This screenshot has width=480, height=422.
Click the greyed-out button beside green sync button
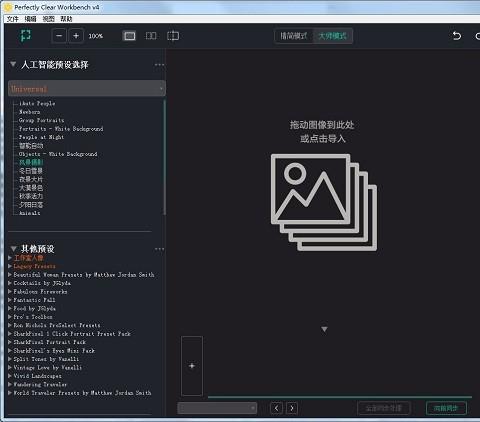383,408
